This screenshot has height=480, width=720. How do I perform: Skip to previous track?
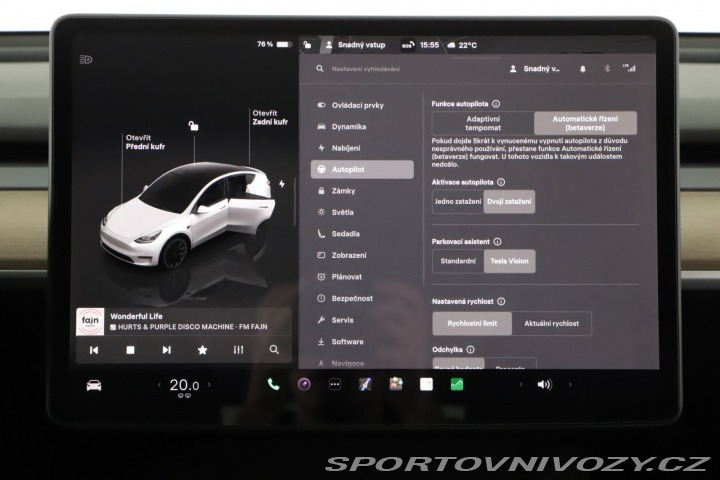coord(94,350)
